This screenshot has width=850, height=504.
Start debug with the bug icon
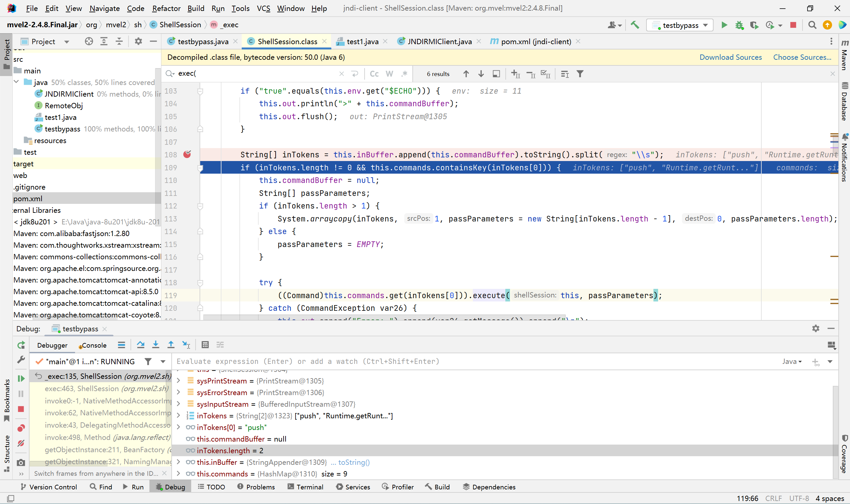pyautogui.click(x=739, y=25)
